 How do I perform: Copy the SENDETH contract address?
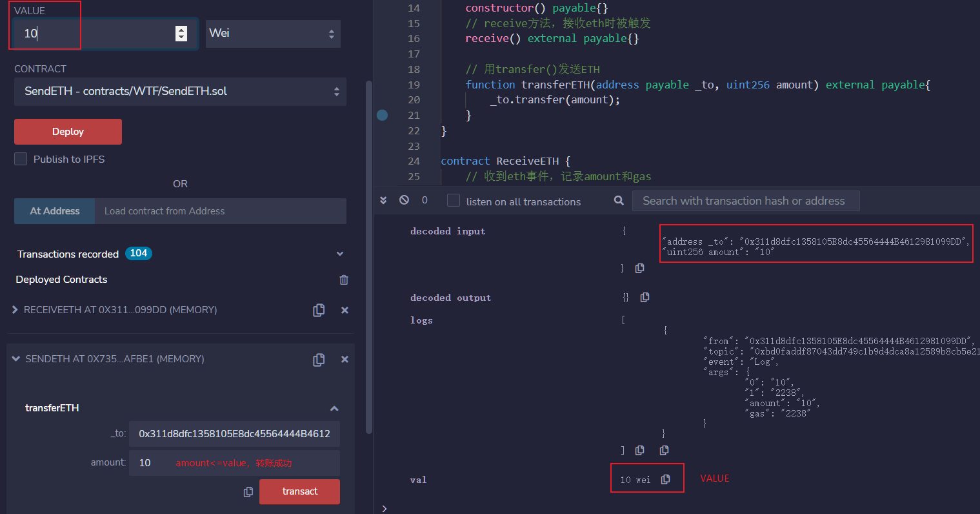pos(319,360)
